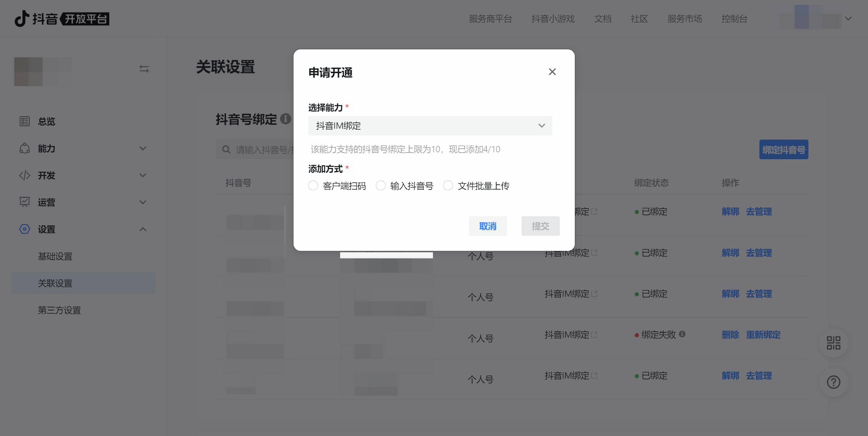Open account dropdown arrow in header

pos(848,18)
